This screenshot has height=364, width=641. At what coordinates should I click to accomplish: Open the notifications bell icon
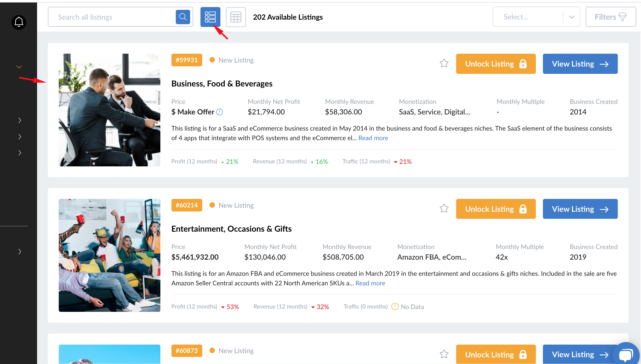click(x=19, y=22)
